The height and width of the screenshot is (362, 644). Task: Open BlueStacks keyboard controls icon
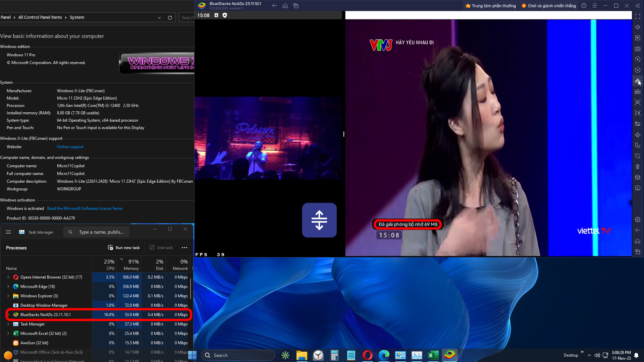click(638, 49)
